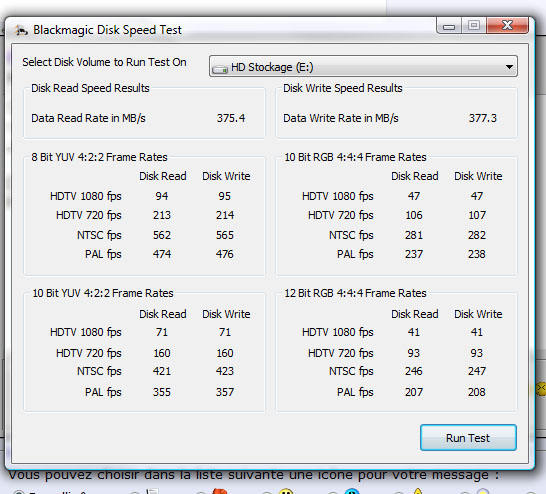Select the read rate value 375.4

point(231,118)
